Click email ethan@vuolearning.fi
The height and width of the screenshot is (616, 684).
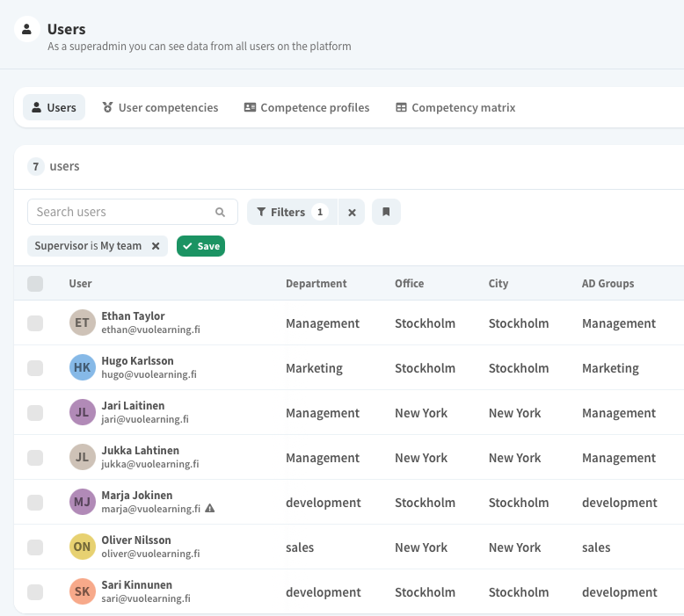tap(150, 330)
